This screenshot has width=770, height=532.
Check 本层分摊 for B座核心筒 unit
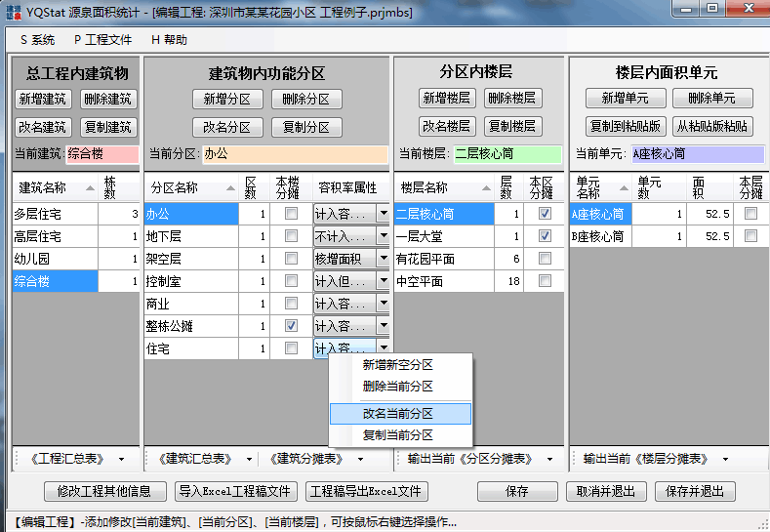[750, 236]
